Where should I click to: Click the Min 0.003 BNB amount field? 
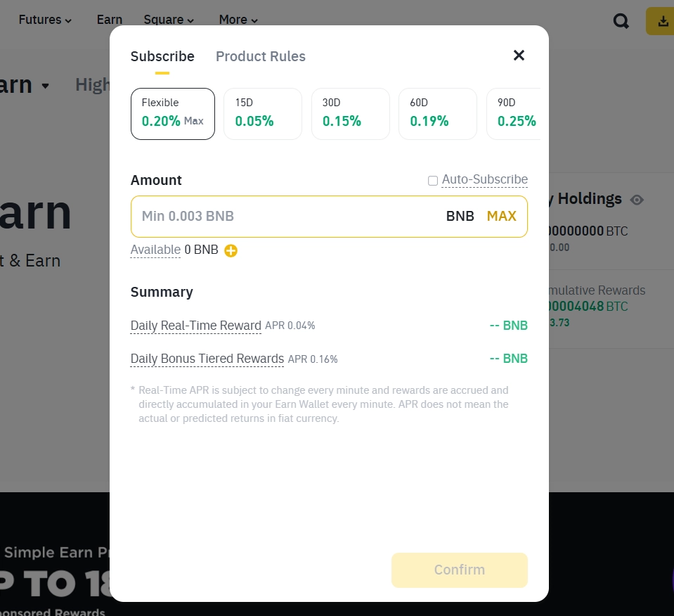pos(281,216)
